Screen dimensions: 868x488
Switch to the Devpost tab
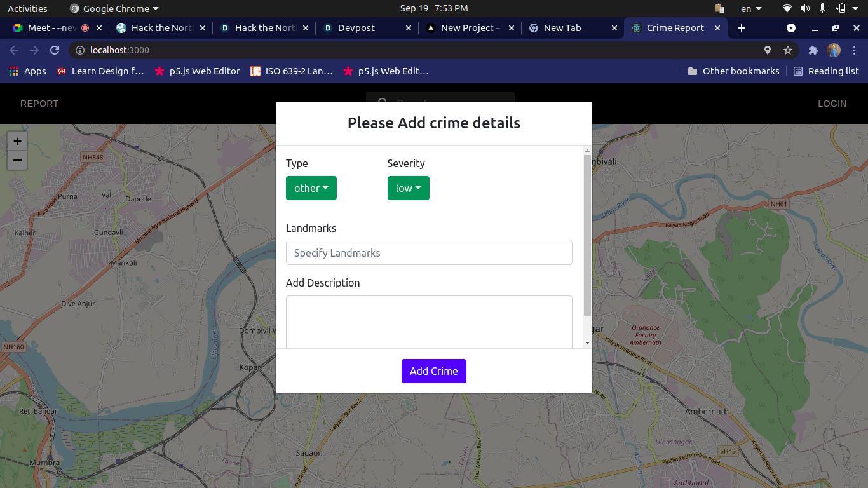coord(367,28)
